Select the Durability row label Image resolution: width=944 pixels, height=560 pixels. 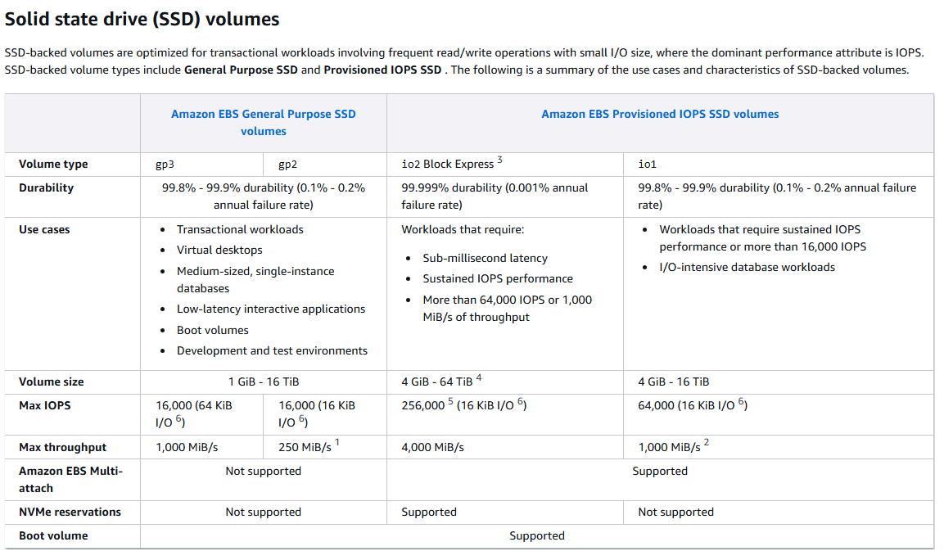pos(47,187)
